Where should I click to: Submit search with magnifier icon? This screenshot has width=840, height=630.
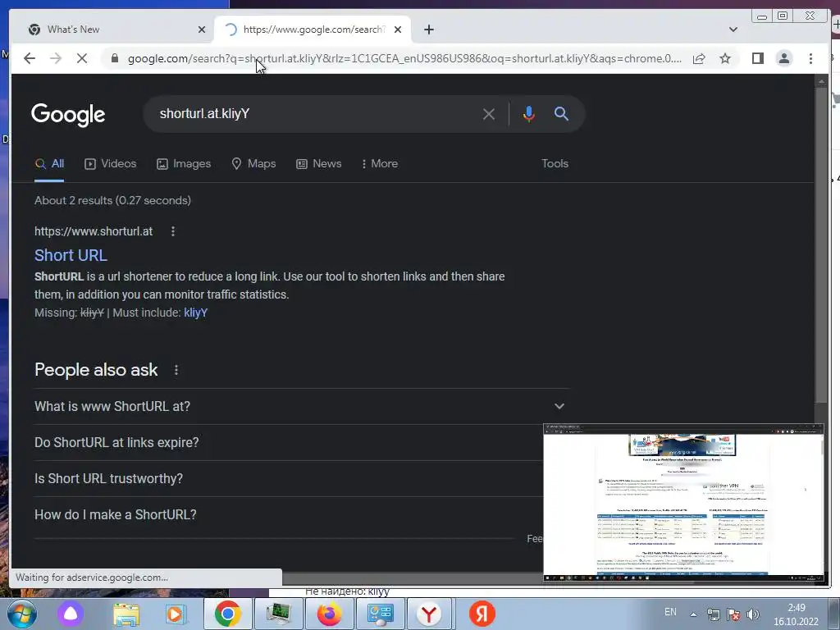click(561, 113)
